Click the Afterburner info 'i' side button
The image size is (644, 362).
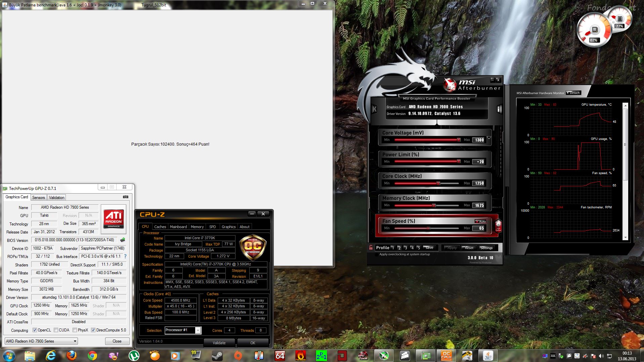[499, 109]
